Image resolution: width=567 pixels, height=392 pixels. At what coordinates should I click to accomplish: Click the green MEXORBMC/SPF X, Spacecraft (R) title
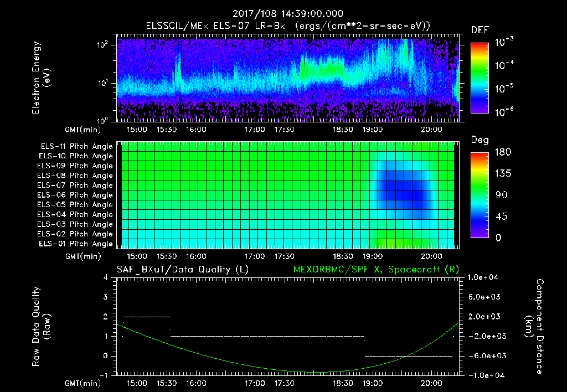(x=376, y=270)
